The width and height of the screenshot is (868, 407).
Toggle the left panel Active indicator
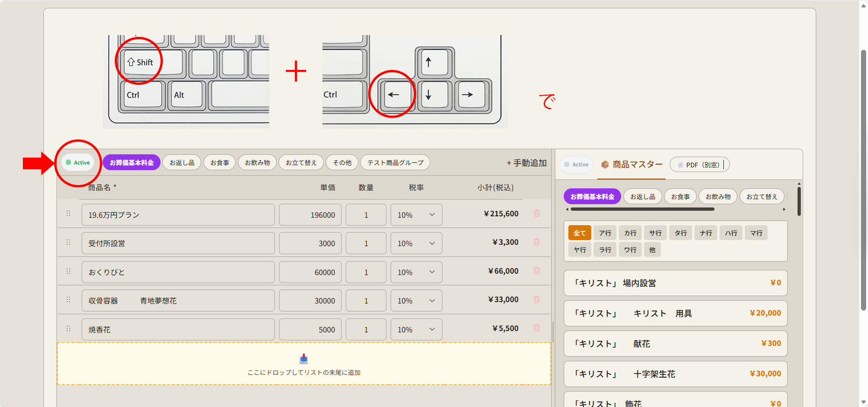[x=78, y=163]
